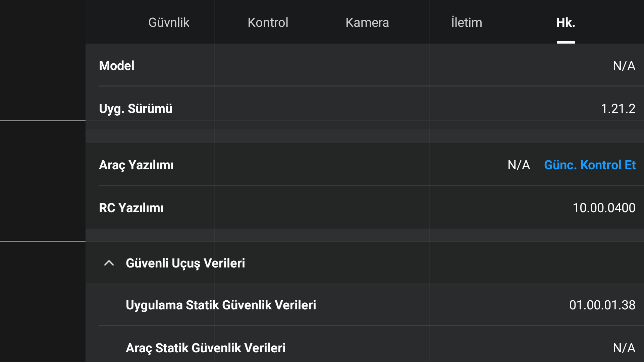644x362 pixels.
Task: Click the RC firmware value 10.00.0400
Action: [x=604, y=208]
